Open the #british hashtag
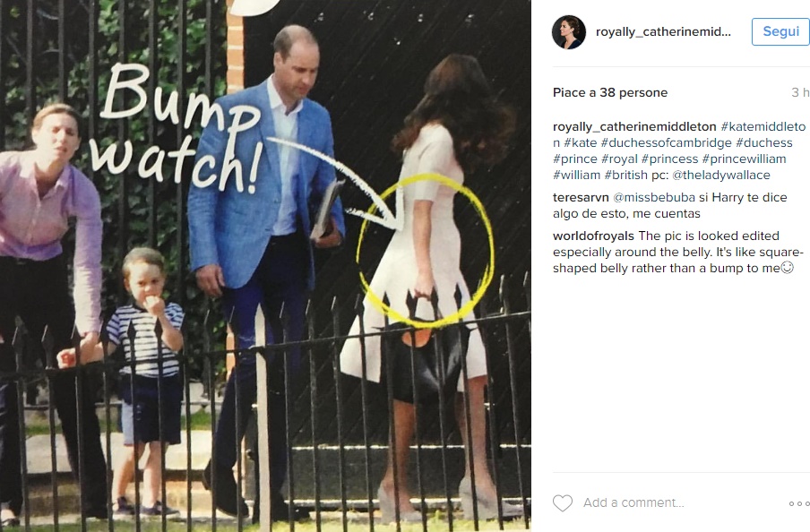 click(x=626, y=175)
